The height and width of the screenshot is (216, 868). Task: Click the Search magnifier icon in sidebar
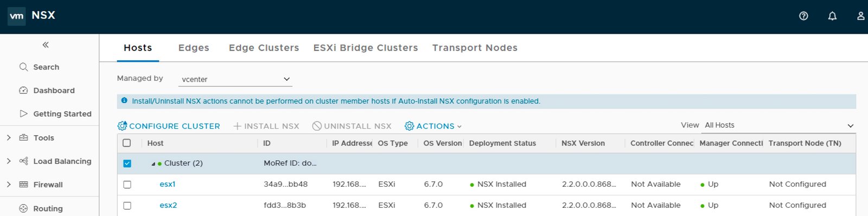[x=23, y=67]
